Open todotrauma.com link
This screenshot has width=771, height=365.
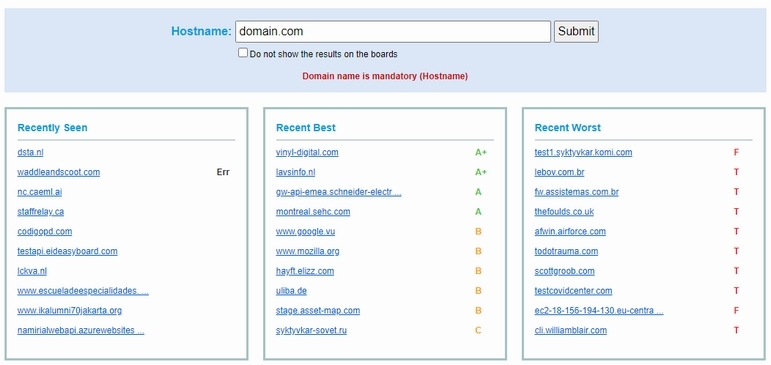tap(566, 251)
